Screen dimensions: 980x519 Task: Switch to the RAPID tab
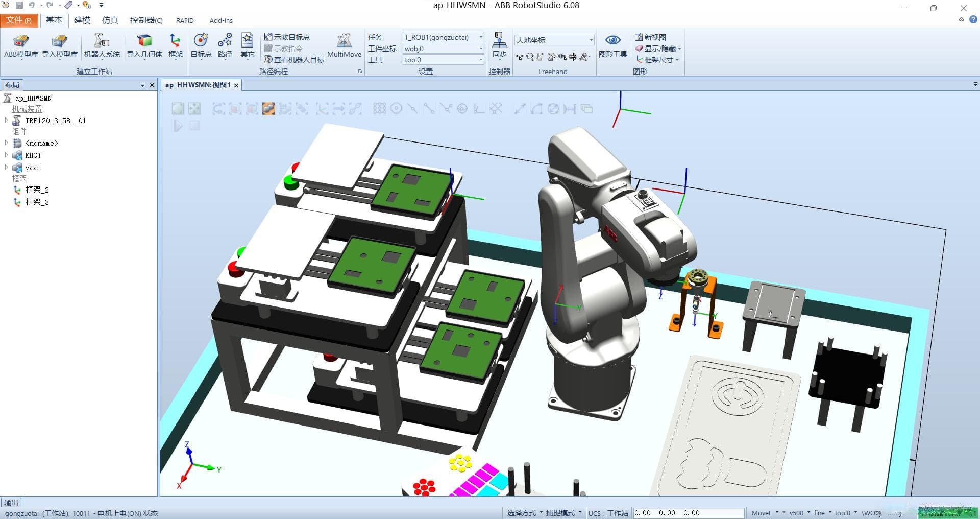click(185, 20)
